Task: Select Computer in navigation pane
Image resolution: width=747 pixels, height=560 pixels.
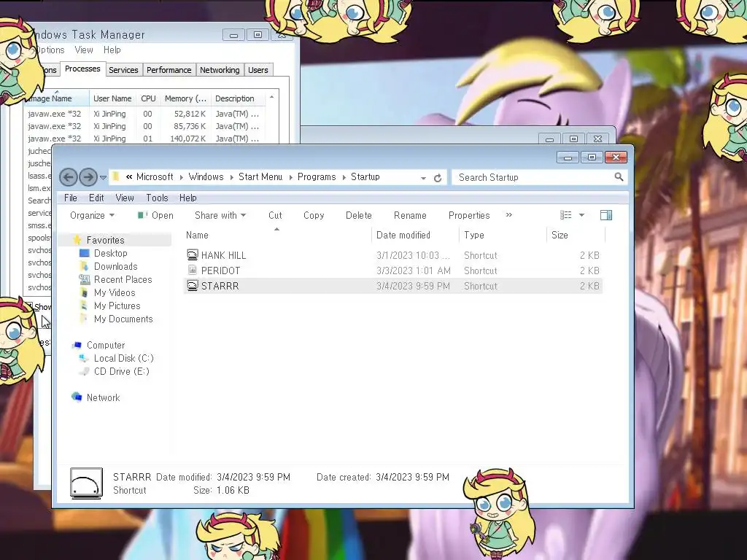Action: coord(105,345)
